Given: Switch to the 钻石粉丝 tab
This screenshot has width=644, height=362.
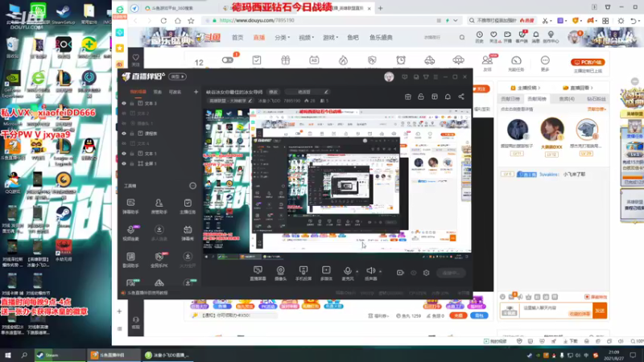Looking at the screenshot, I should click(596, 99).
